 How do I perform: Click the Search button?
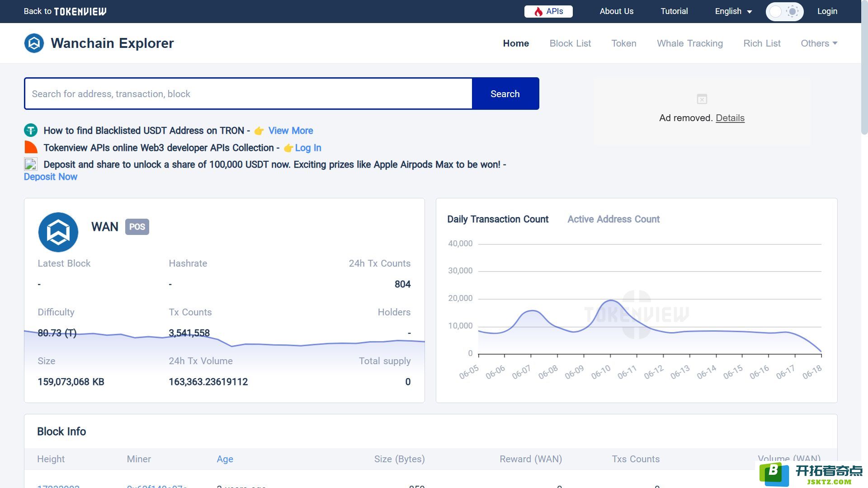click(x=505, y=94)
